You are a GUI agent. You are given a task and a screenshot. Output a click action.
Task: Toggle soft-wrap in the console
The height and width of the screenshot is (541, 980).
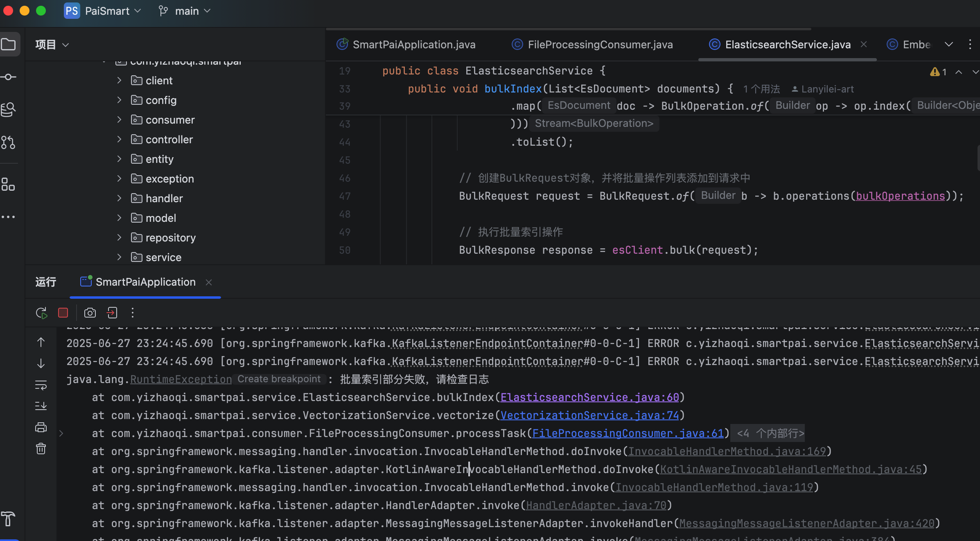point(41,385)
